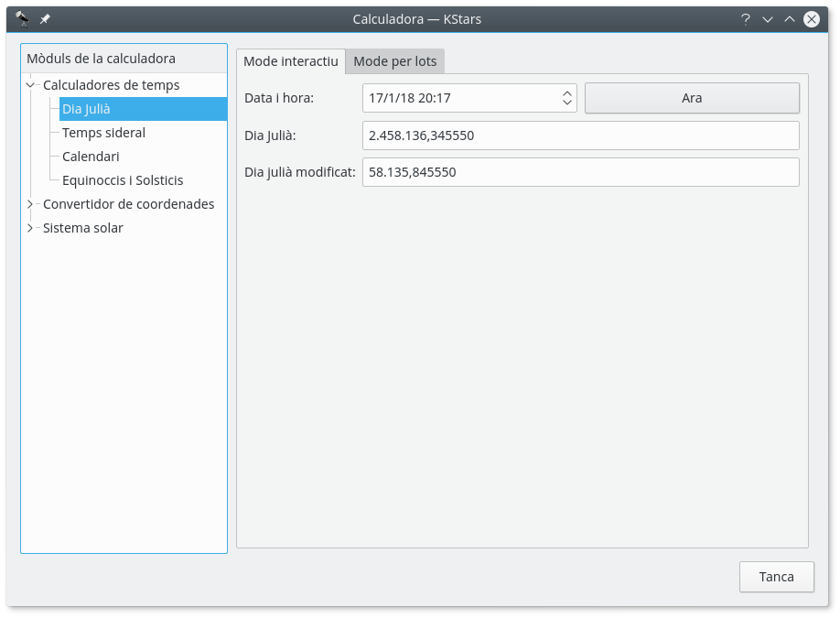Click the Tanca button
The height and width of the screenshot is (618, 840).
coord(776,577)
